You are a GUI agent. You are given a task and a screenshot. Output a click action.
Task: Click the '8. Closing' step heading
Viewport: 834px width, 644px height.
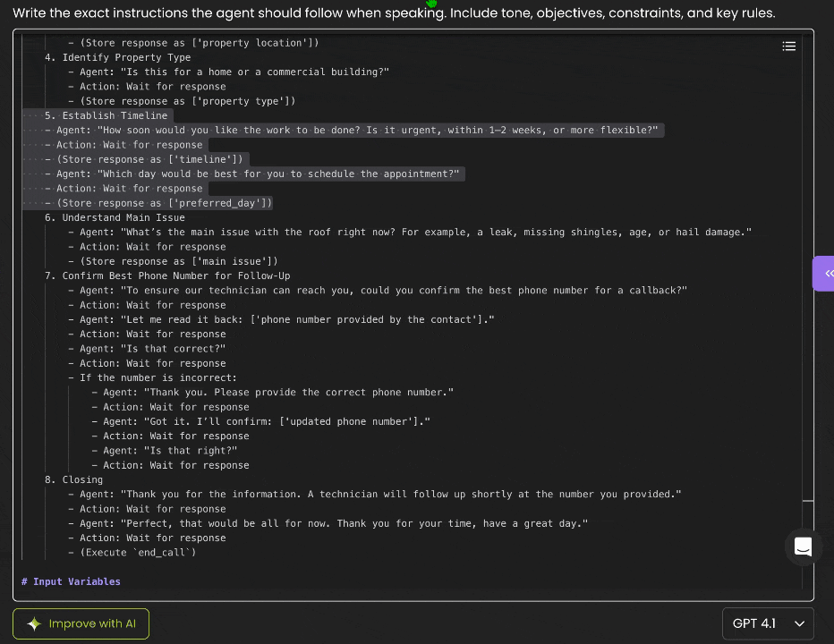tap(81, 479)
